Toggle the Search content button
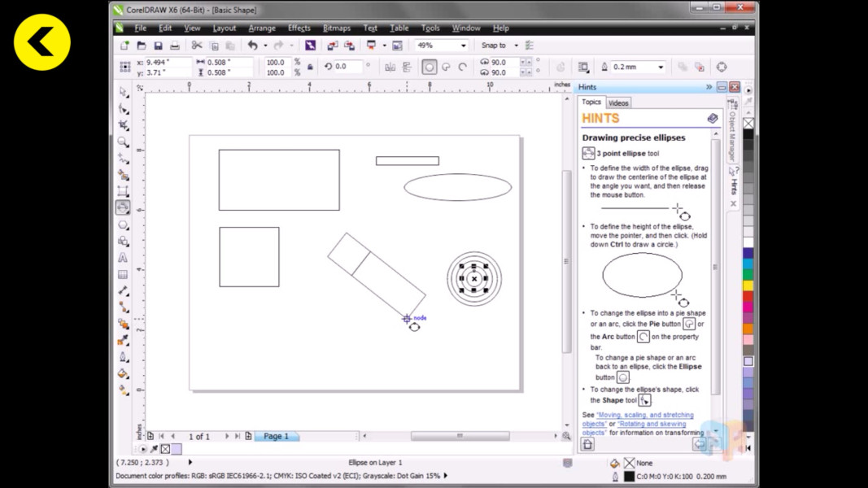Image resolution: width=868 pixels, height=488 pixels. pos(310,46)
